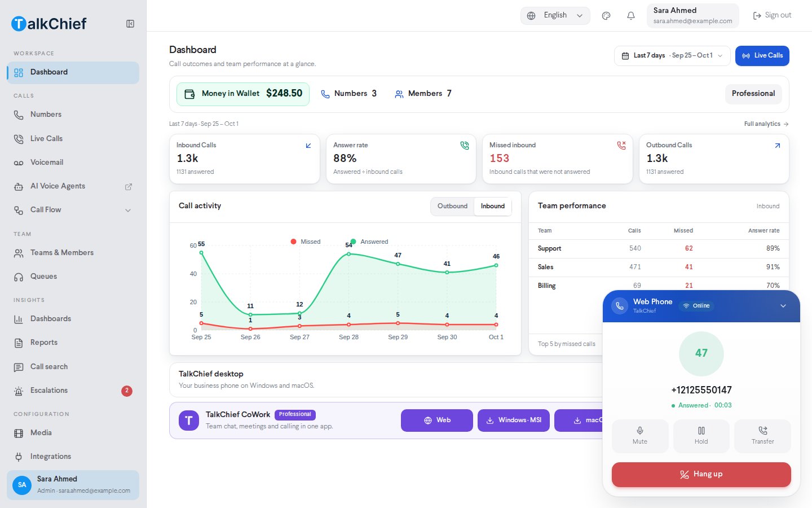Toggle the Answered series in chart legend
This screenshot has width=812, height=508.
click(369, 242)
